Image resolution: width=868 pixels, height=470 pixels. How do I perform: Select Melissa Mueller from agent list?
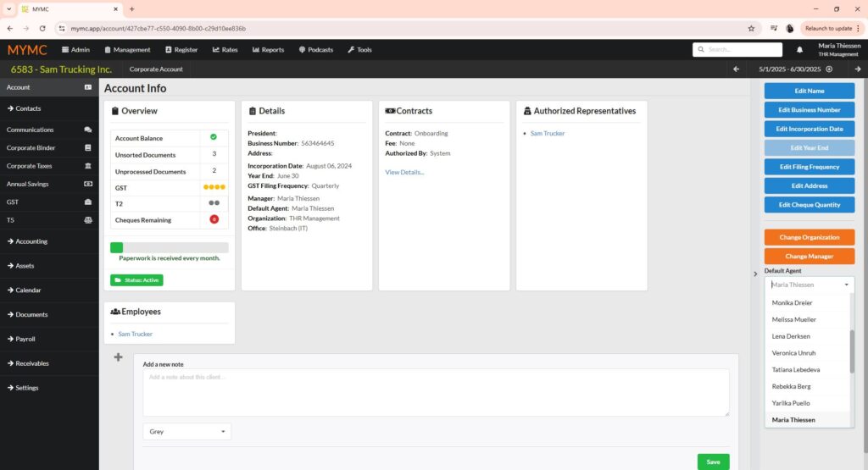pyautogui.click(x=807, y=319)
